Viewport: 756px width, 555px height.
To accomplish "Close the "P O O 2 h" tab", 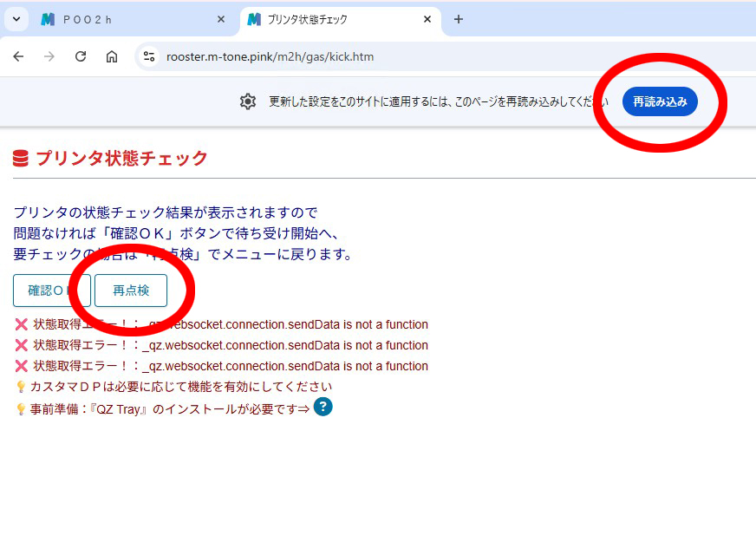I will (x=221, y=19).
